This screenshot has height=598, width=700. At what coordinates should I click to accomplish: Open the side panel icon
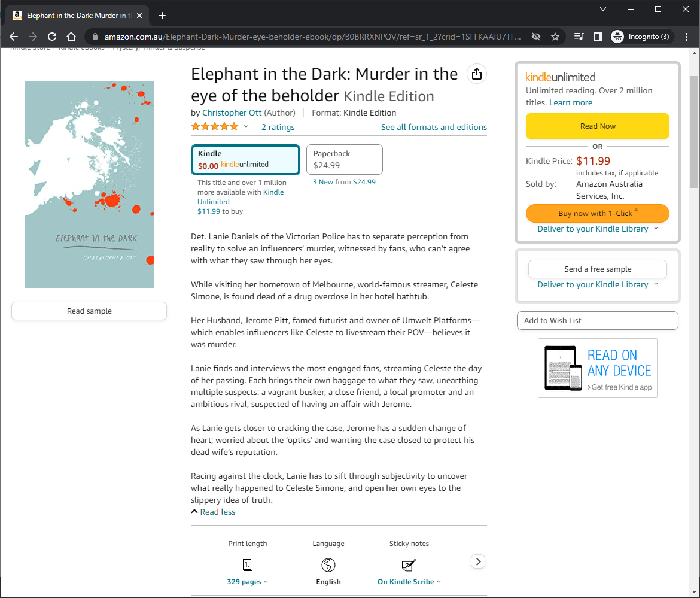click(598, 37)
